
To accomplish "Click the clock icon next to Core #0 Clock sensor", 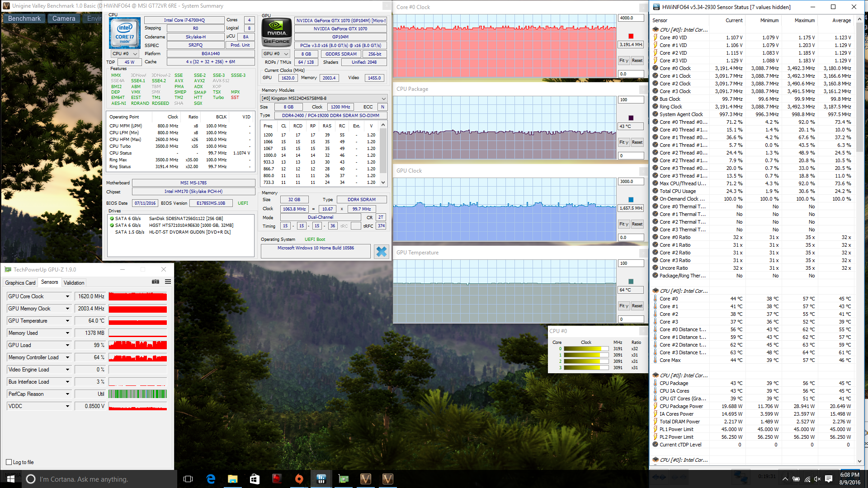I will pos(656,68).
